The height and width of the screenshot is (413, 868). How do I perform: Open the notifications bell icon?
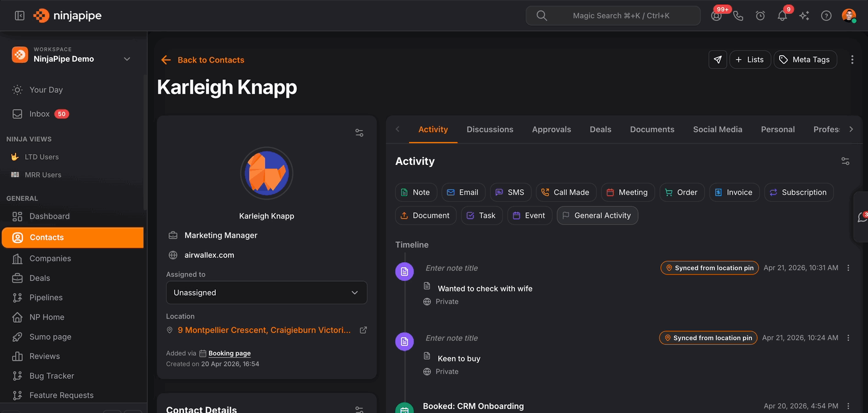(x=782, y=16)
